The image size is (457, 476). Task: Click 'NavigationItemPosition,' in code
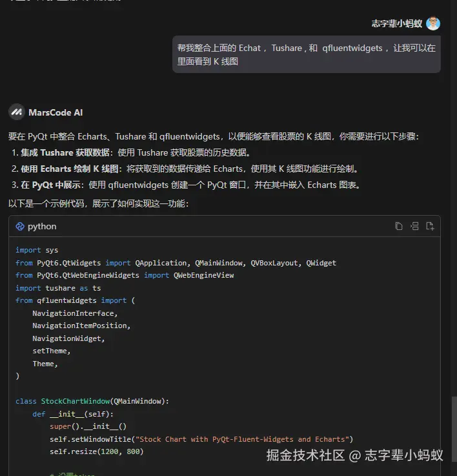click(x=81, y=326)
